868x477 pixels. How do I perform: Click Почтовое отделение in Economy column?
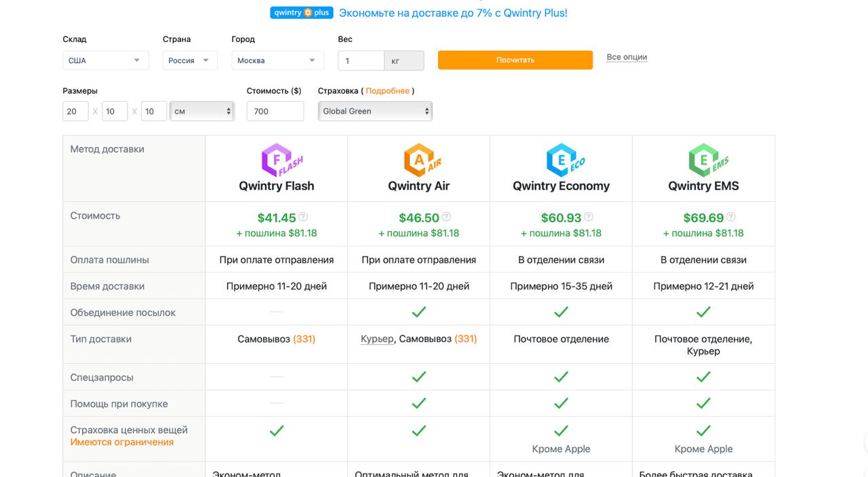coord(561,339)
